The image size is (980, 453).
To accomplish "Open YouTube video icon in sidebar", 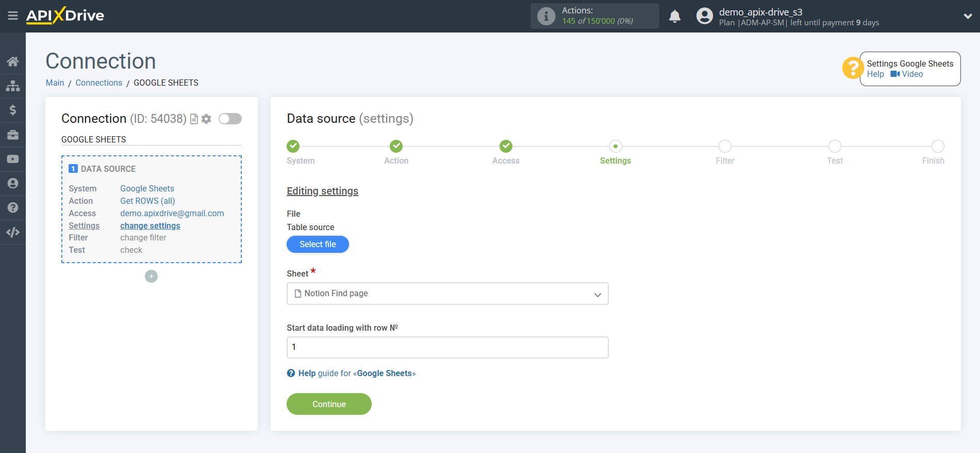I will tap(13, 159).
